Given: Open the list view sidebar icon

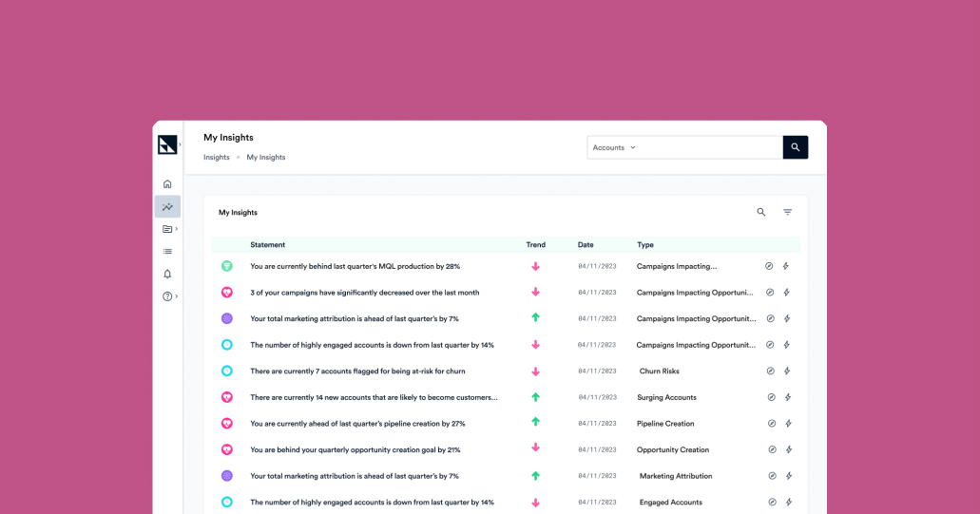Looking at the screenshot, I should coord(167,252).
